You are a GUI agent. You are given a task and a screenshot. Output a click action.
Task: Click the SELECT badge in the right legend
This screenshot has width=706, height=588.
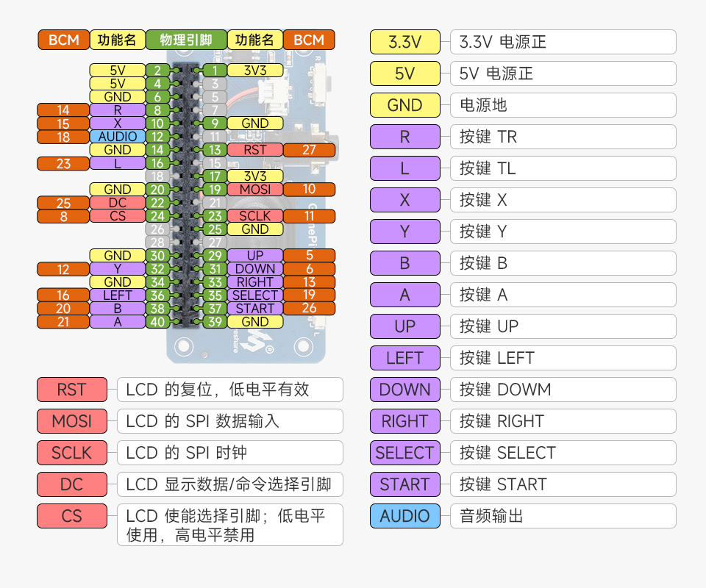pos(404,453)
